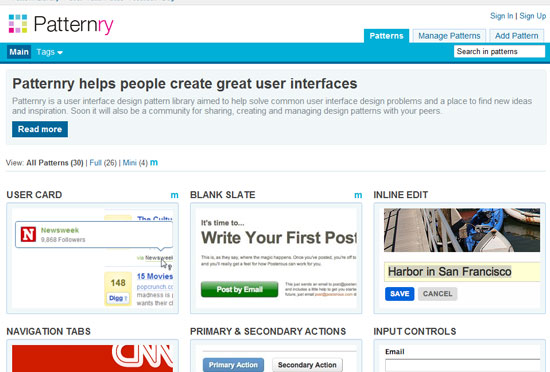550x372 pixels.
Task: Open the harbor boat photo thumbnail
Action: [462, 230]
